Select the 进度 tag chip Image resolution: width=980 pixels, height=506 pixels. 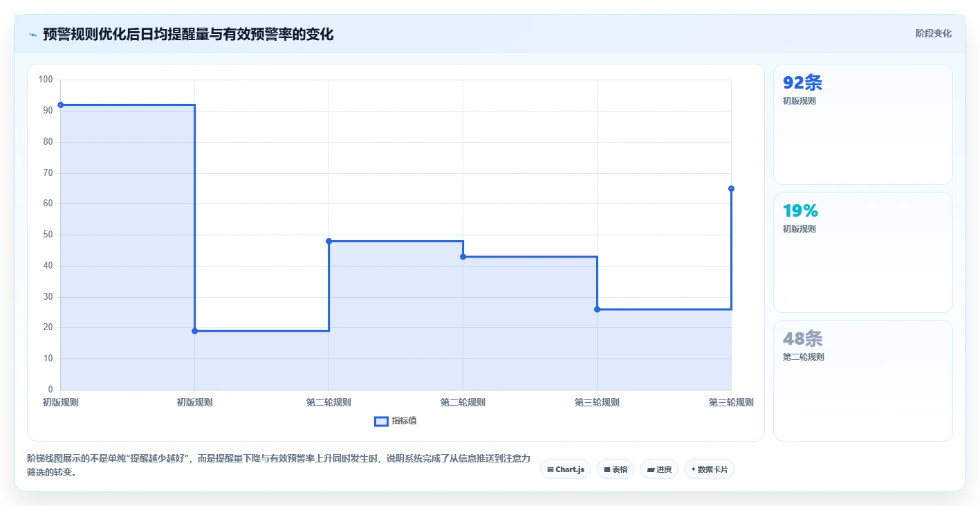click(x=659, y=469)
